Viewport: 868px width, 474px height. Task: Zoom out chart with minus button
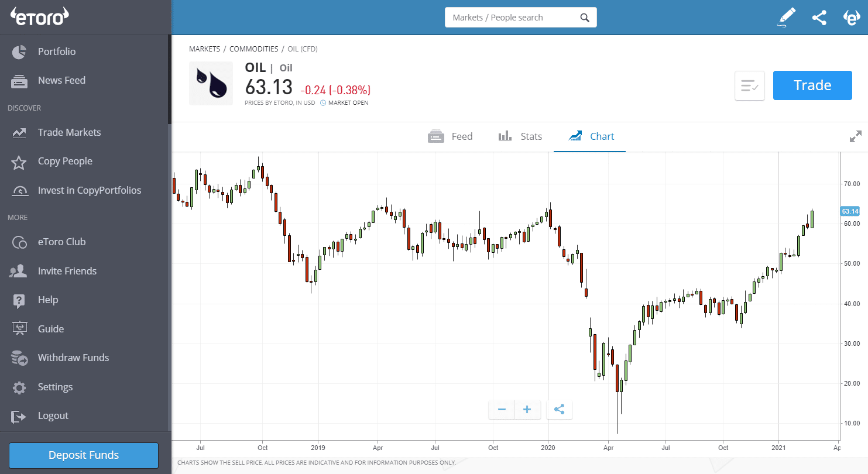(502, 410)
